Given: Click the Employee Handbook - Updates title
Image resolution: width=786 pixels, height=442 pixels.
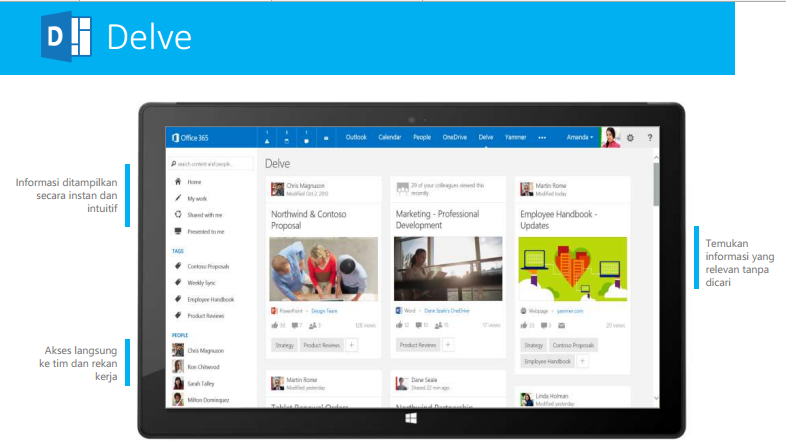Looking at the screenshot, I should pyautogui.click(x=558, y=219).
